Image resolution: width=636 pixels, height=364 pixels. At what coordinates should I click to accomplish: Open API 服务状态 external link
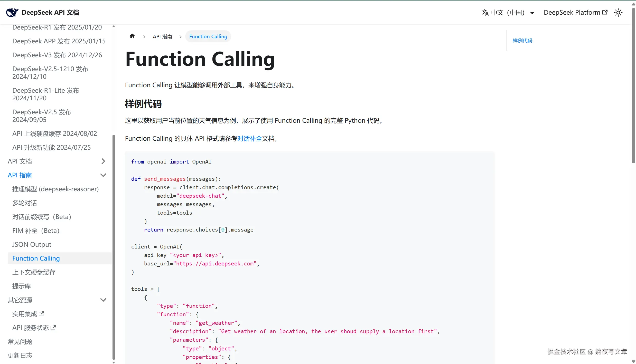[34, 328]
